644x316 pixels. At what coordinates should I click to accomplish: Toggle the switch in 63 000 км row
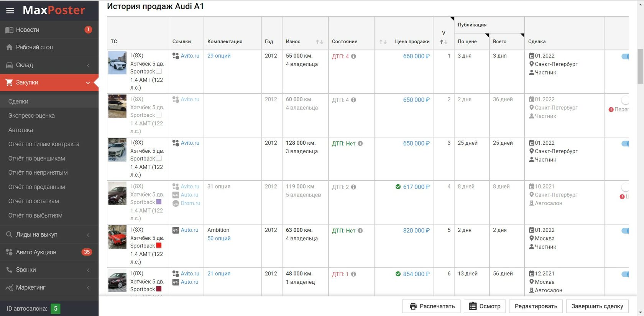[x=625, y=231]
